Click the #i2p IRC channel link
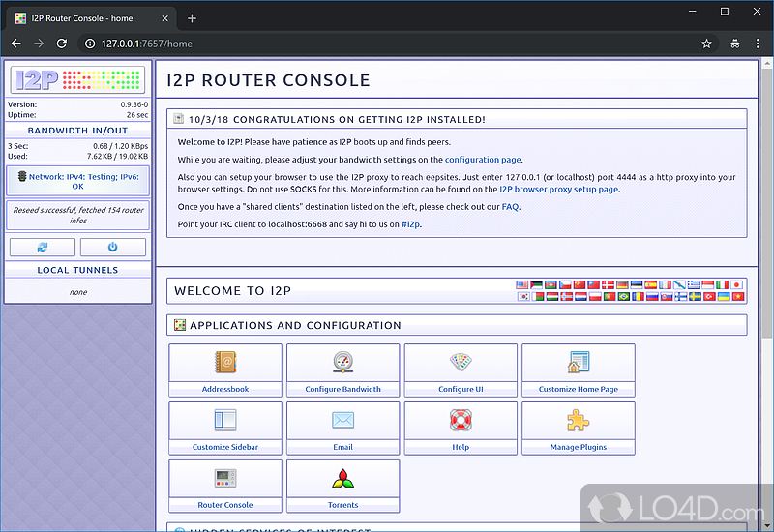The image size is (774, 532). pyautogui.click(x=410, y=224)
